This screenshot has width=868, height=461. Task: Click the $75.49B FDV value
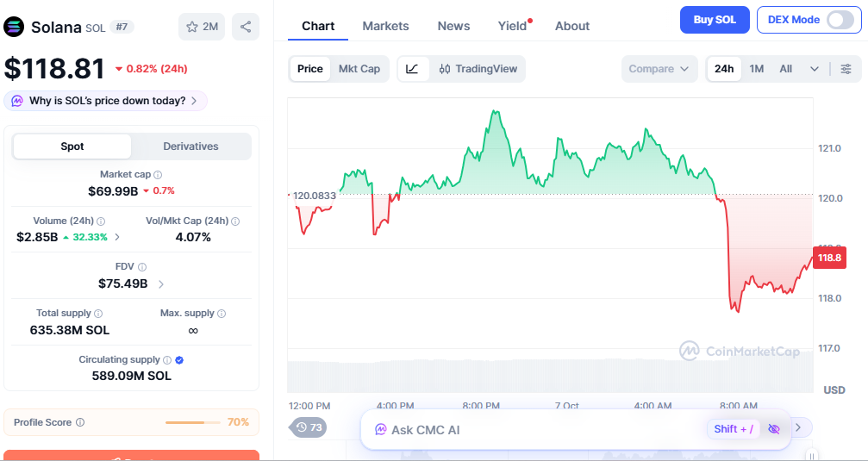pyautogui.click(x=123, y=283)
